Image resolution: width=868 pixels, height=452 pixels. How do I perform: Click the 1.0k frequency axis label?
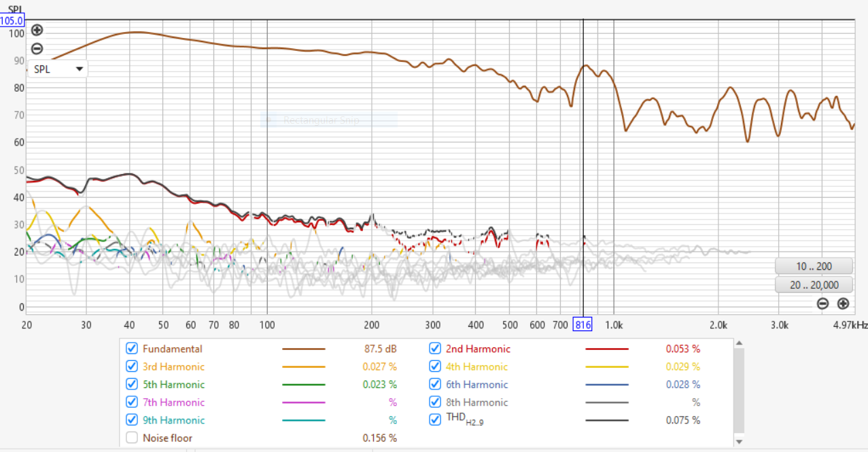click(614, 325)
